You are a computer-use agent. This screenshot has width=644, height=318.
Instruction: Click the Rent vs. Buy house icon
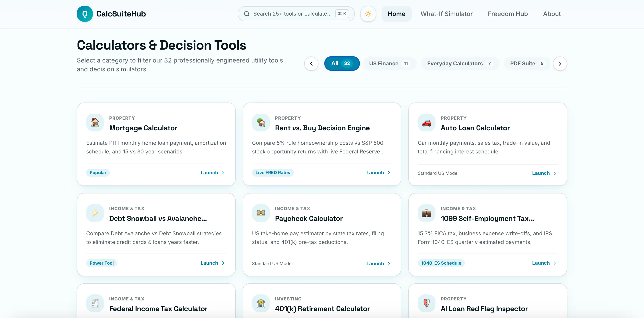pos(261,123)
